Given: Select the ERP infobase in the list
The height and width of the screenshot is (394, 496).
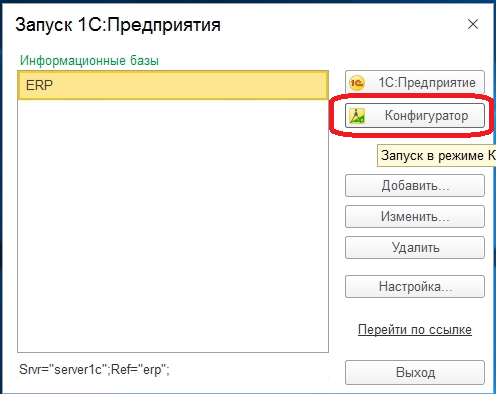Looking at the screenshot, I should [173, 85].
